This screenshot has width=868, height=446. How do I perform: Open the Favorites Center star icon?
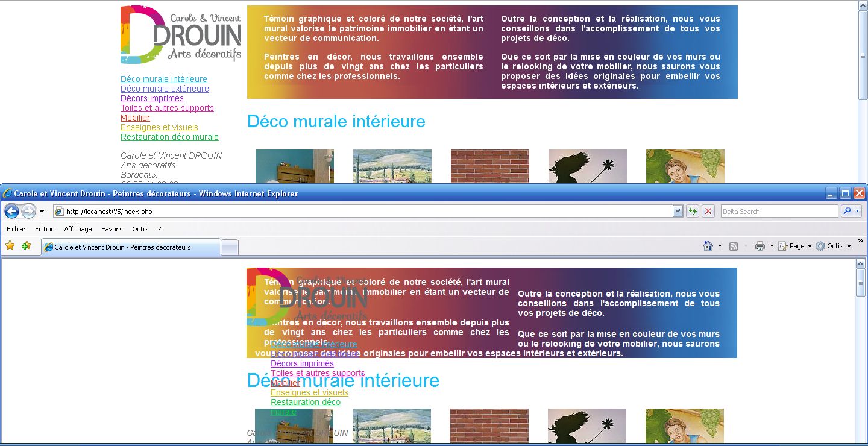coord(10,246)
